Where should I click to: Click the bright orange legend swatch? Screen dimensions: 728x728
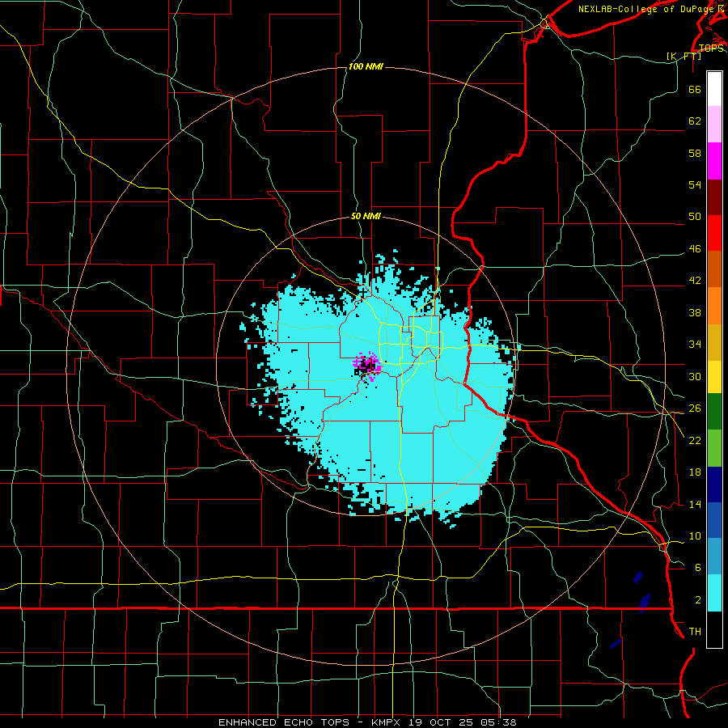pos(714,306)
